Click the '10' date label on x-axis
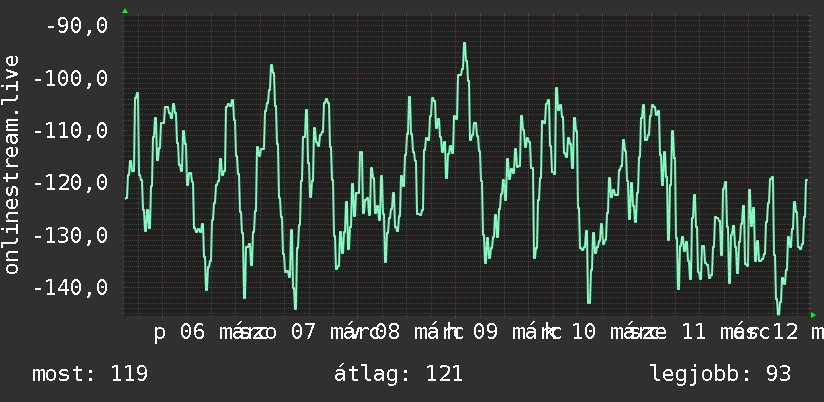This screenshot has width=824, height=402. pyautogui.click(x=583, y=333)
